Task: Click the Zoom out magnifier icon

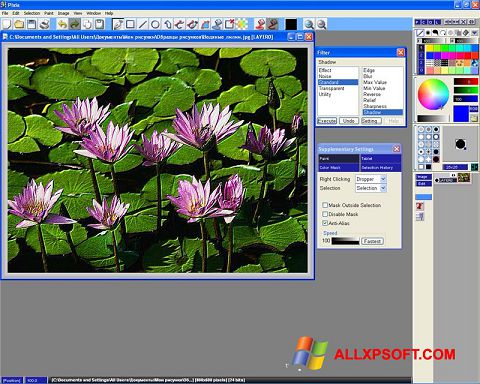Action: (321, 24)
